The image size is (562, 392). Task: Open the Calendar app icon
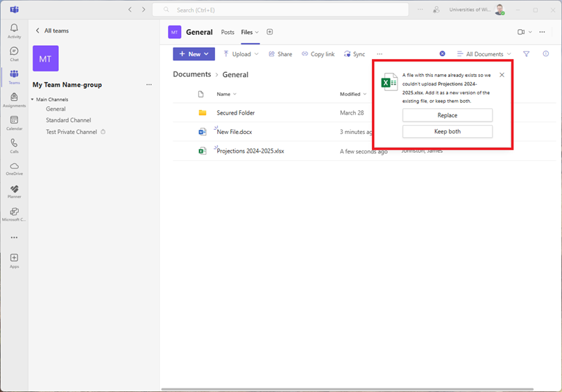coord(14,123)
